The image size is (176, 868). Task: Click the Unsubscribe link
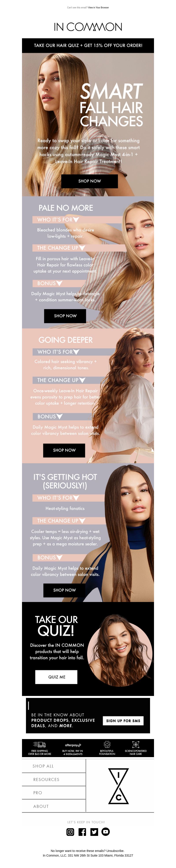click(115, 851)
